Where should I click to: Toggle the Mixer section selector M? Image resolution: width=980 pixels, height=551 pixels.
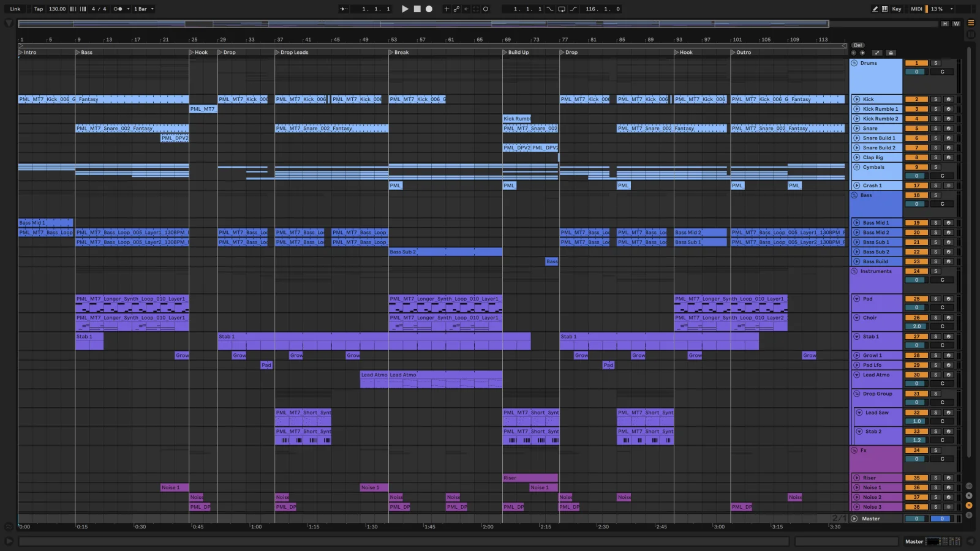click(x=969, y=506)
